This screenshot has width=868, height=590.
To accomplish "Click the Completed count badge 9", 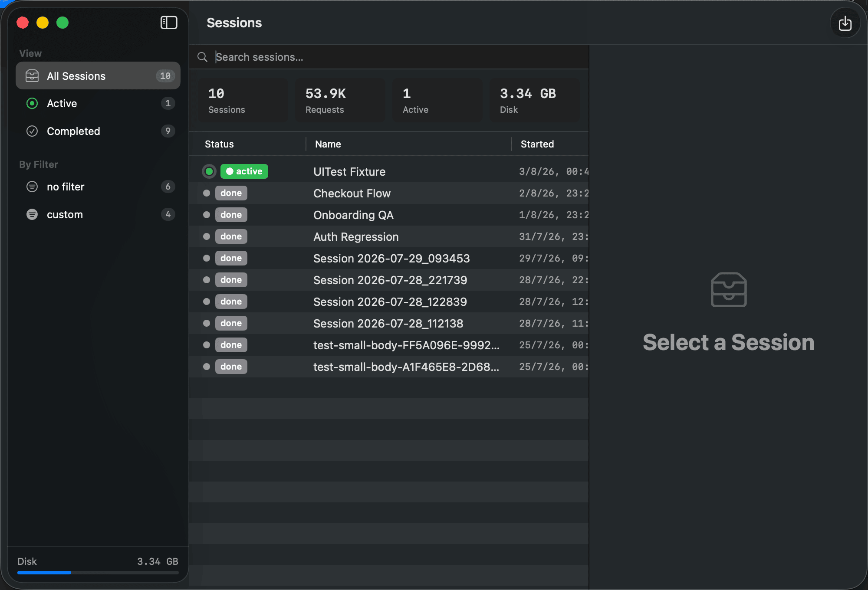I will pyautogui.click(x=168, y=131).
